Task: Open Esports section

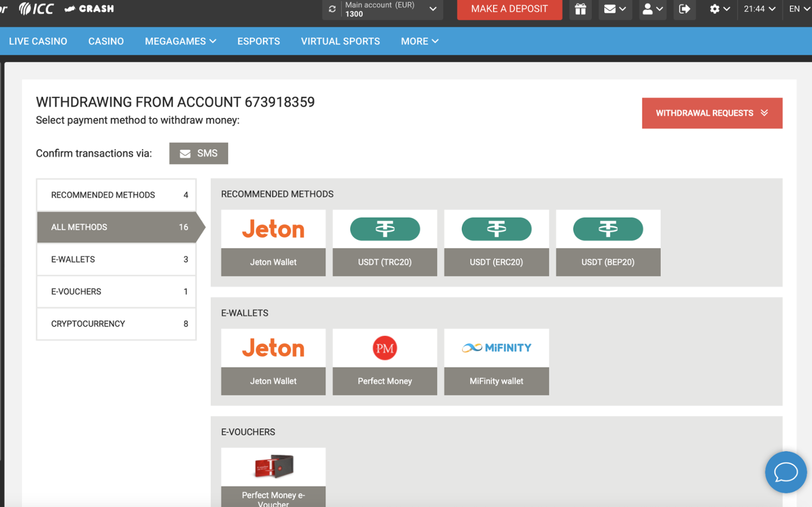Action: 258,41
